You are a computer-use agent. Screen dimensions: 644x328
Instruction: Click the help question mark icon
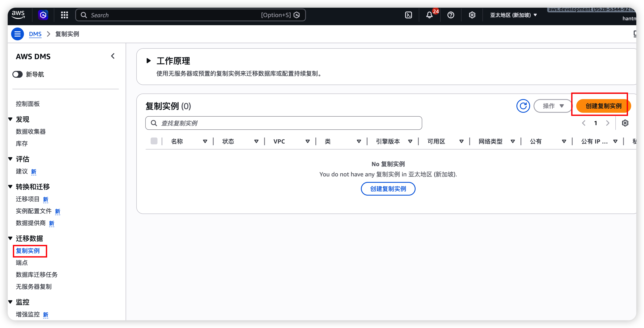[x=451, y=15]
